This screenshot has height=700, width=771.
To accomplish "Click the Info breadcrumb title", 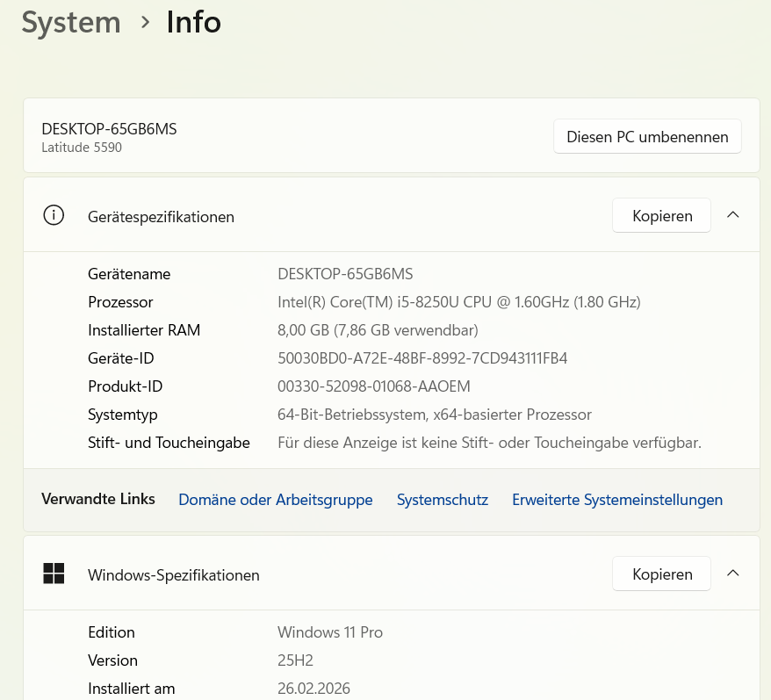I will pyautogui.click(x=194, y=23).
